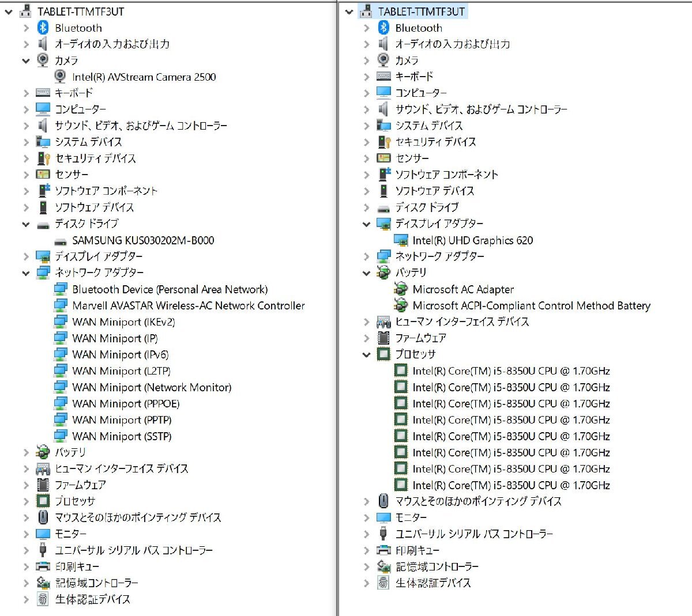692x616 pixels.
Task: Click the printer icon for 印刷キュー in right panel
Action: tap(383, 550)
